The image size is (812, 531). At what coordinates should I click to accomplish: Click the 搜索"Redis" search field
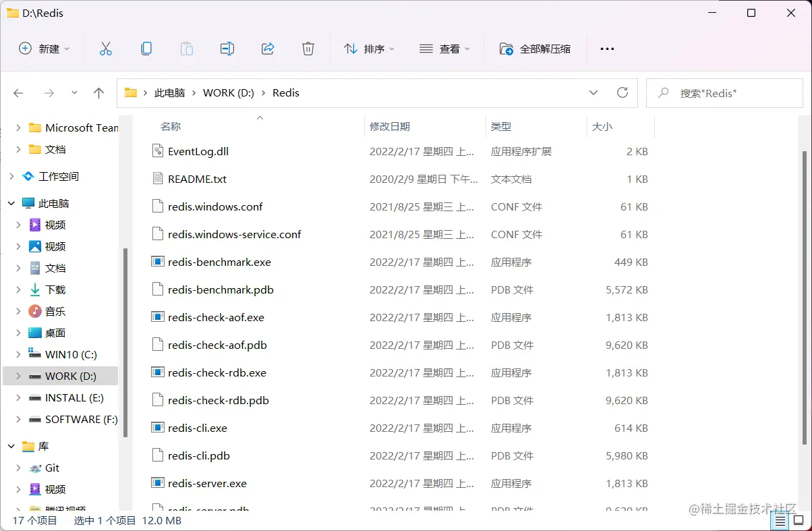click(724, 93)
